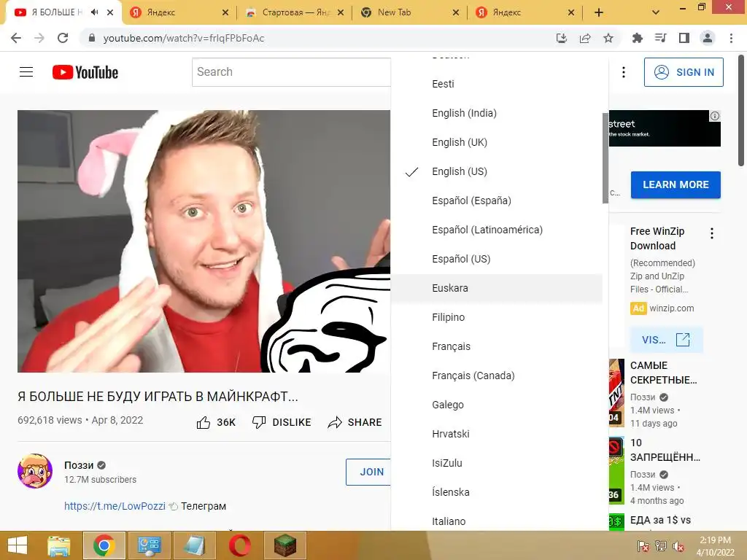Open WinZip ad options three-dot menu
The width and height of the screenshot is (747, 560).
pos(712,233)
